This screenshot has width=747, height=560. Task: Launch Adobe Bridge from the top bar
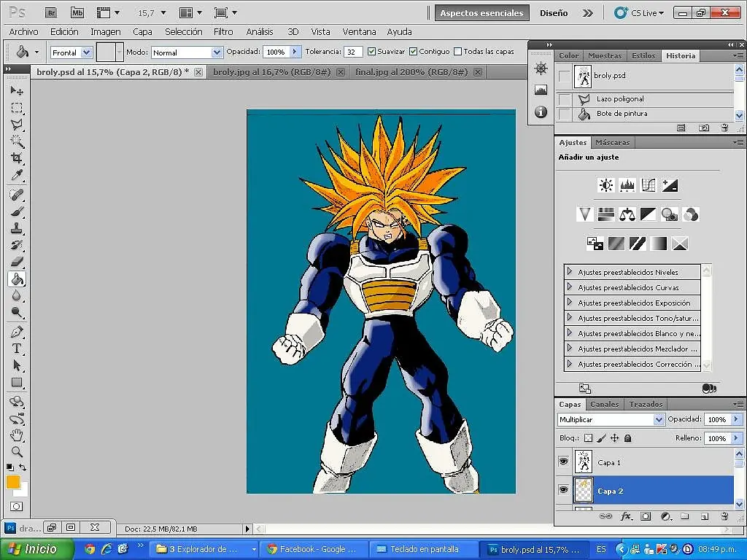coord(51,13)
